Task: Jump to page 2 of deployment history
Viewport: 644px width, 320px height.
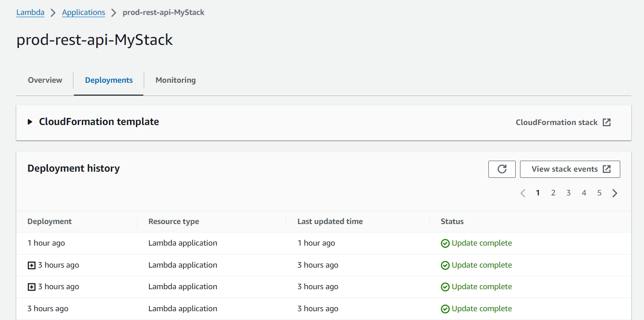Action: click(553, 193)
